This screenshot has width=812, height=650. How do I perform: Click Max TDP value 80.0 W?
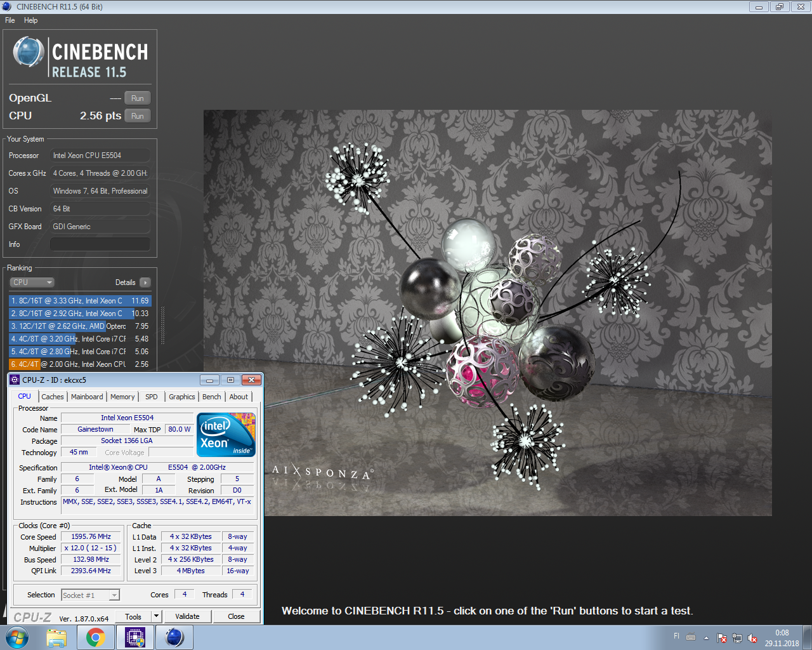pyautogui.click(x=180, y=429)
